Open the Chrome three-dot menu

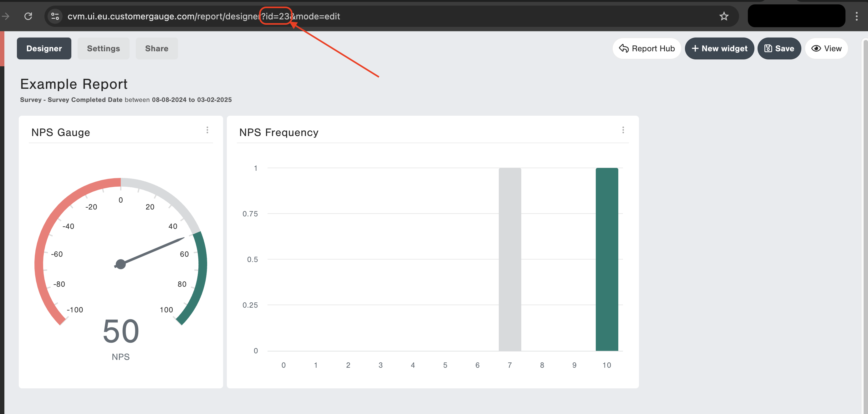point(856,16)
